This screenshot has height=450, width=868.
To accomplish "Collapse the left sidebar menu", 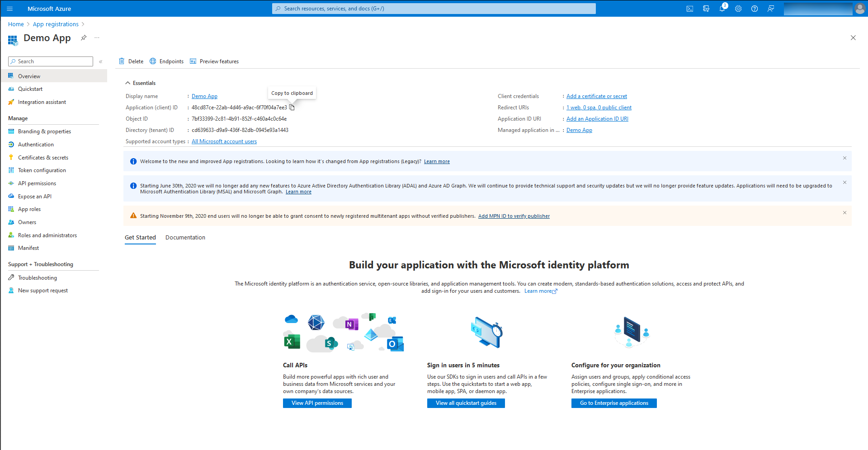I will click(100, 61).
